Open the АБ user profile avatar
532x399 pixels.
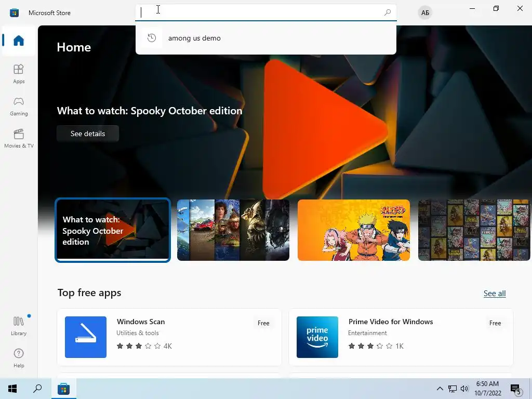(425, 13)
